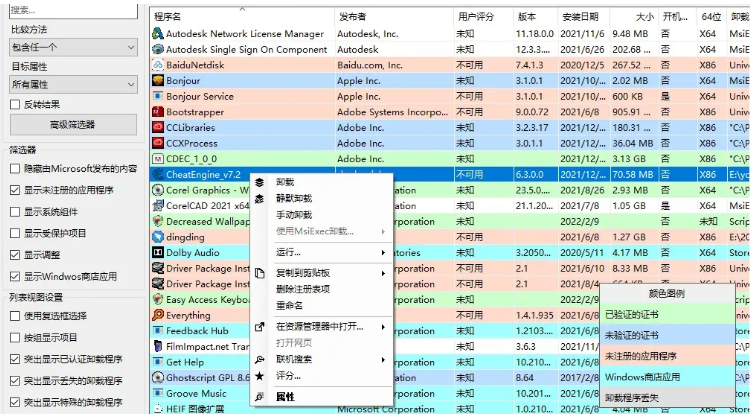The image size is (750, 414).
Task: Click the 版本 column header
Action: click(535, 17)
